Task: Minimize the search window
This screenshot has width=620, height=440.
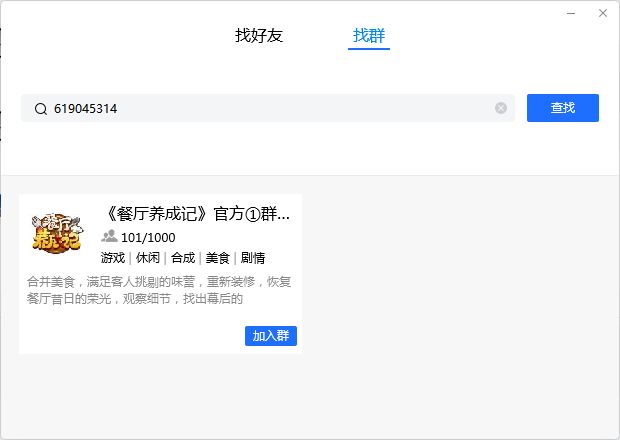Action: [x=571, y=13]
